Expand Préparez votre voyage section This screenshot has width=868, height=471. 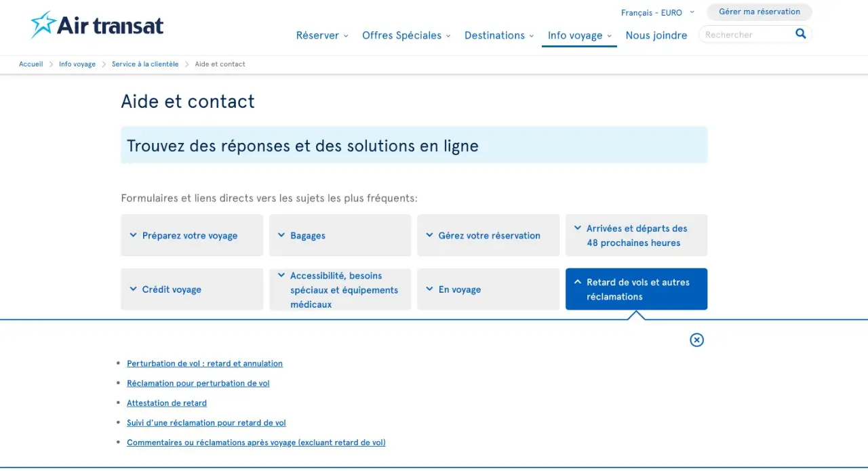192,235
